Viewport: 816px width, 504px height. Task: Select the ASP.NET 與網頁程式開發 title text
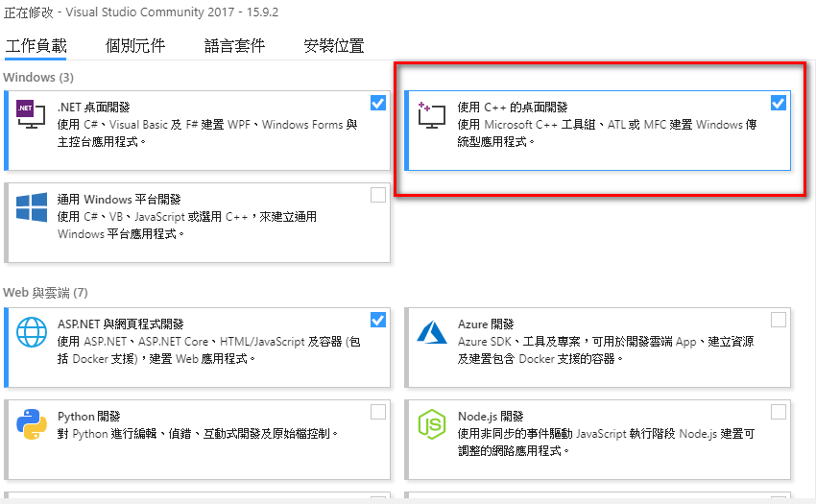click(121, 324)
